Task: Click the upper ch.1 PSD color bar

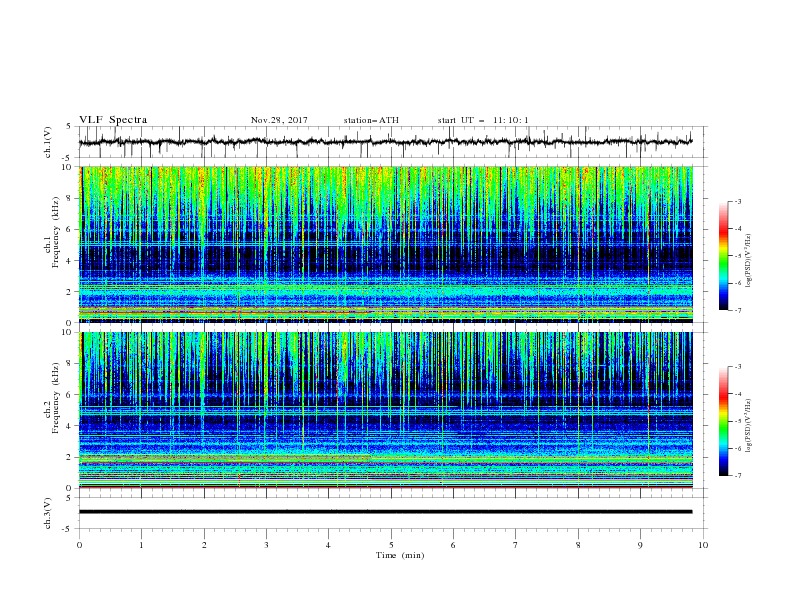Action: [723, 255]
